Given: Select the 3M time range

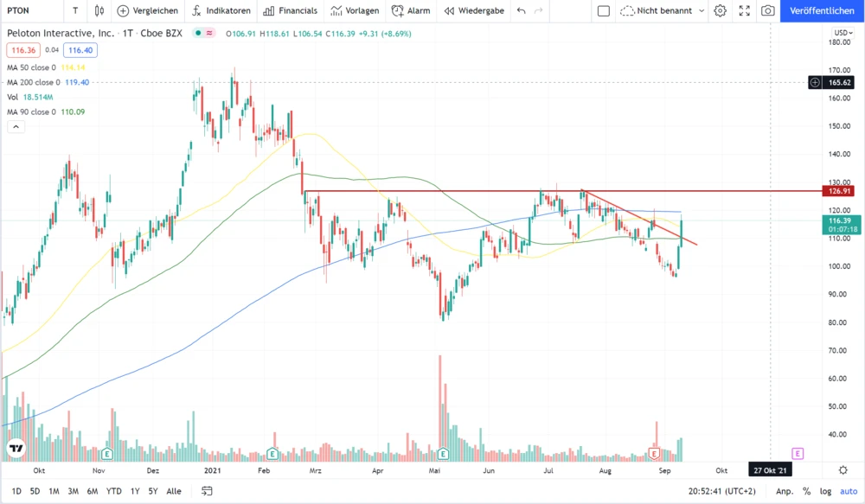Looking at the screenshot, I should tap(73, 491).
